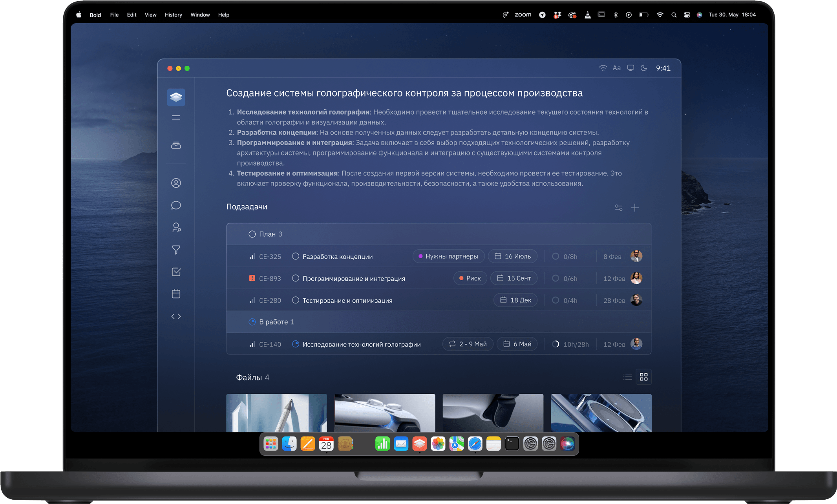This screenshot has width=837, height=504.
Task: Toggle status circle of Тестирование и оптимизация
Action: click(296, 300)
